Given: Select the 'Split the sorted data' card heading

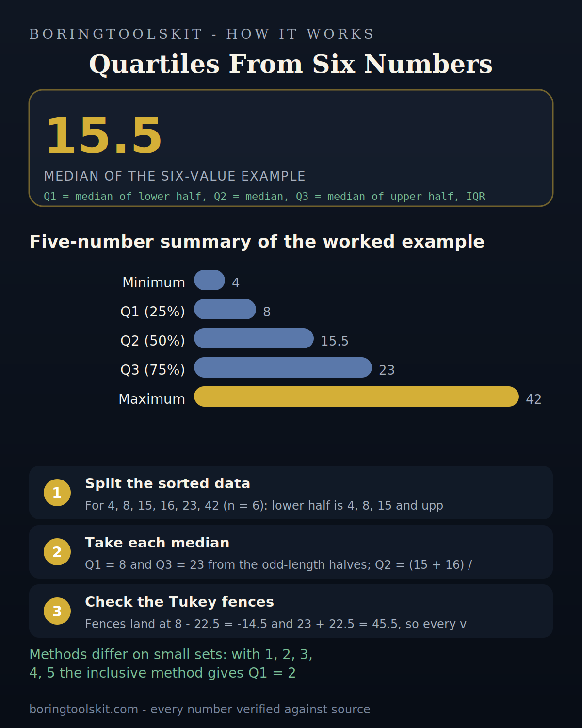Looking at the screenshot, I should click(168, 483).
